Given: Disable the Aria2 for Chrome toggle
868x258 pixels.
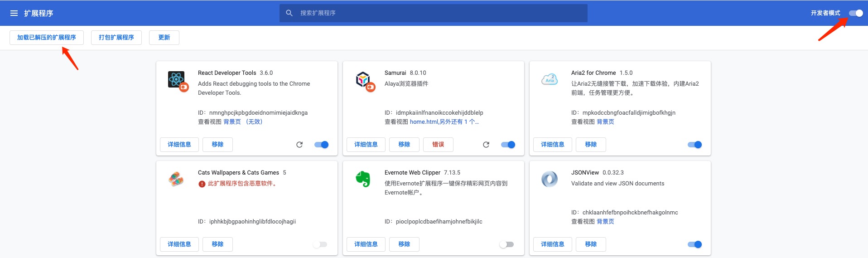Looking at the screenshot, I should click(694, 145).
